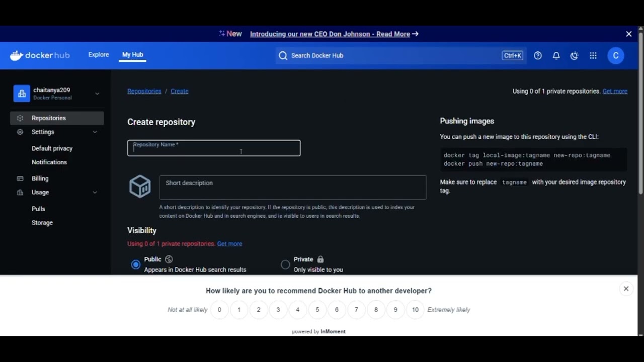644x362 pixels.
Task: Open Default privacy in sidebar
Action: point(52,148)
